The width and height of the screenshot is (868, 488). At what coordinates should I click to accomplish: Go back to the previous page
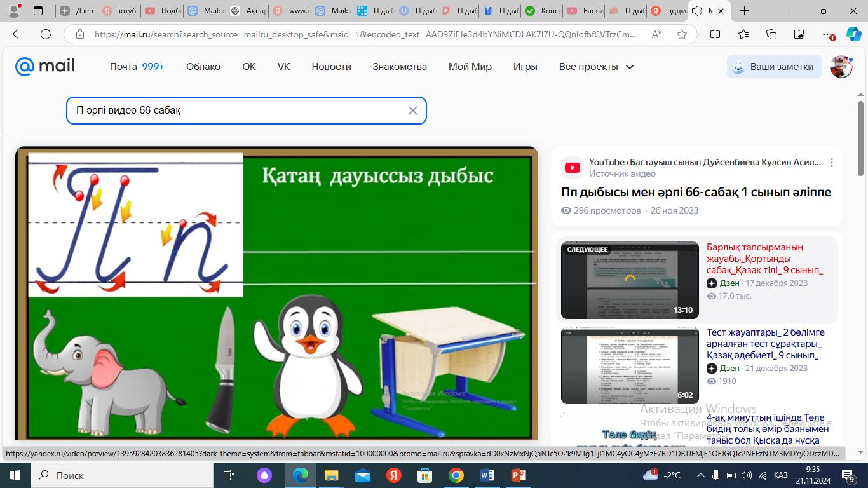[x=18, y=34]
